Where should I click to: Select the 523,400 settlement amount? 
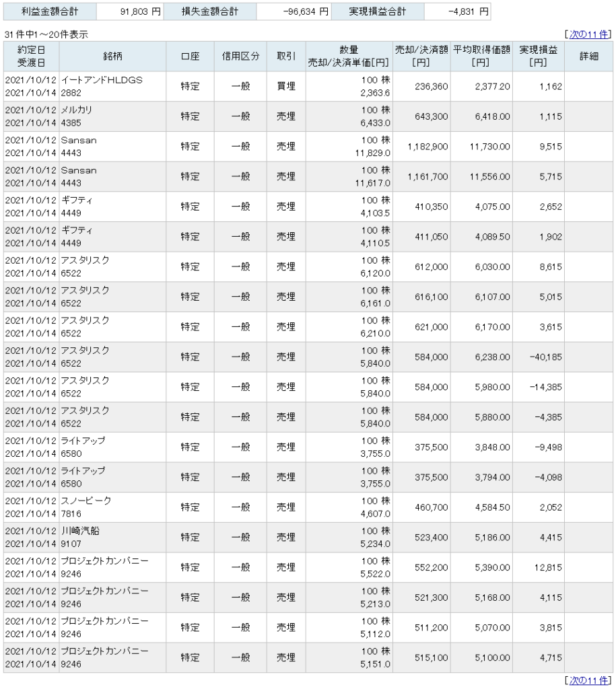click(432, 538)
